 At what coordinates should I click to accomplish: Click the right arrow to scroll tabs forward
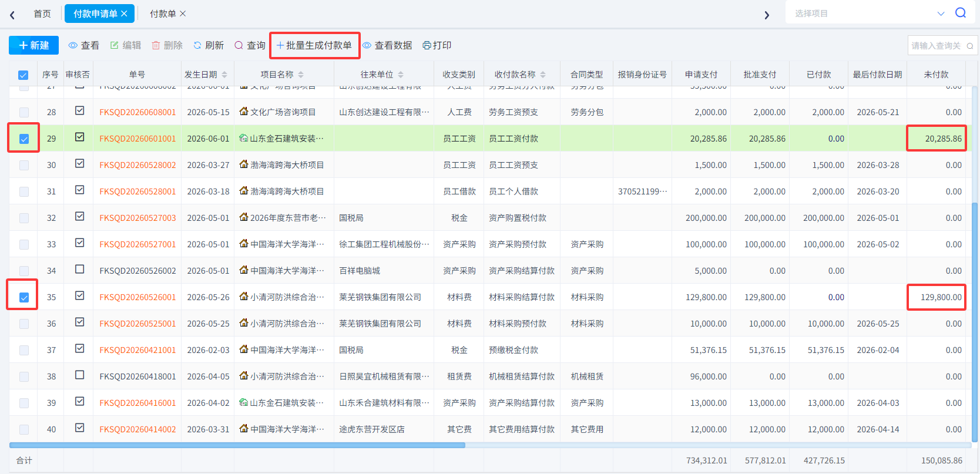tap(767, 15)
